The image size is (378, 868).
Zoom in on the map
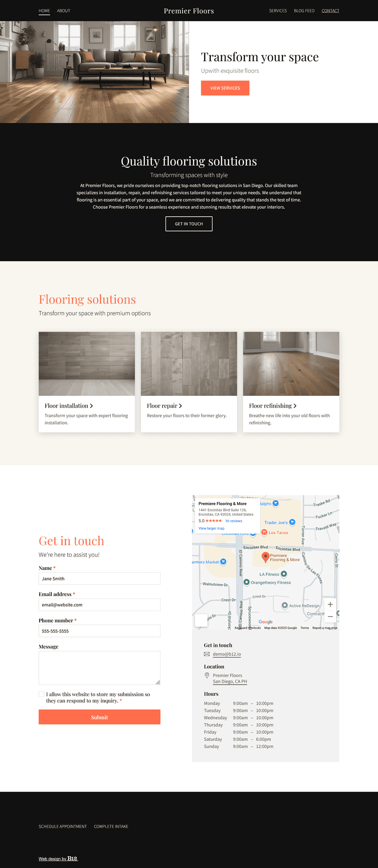click(x=330, y=604)
